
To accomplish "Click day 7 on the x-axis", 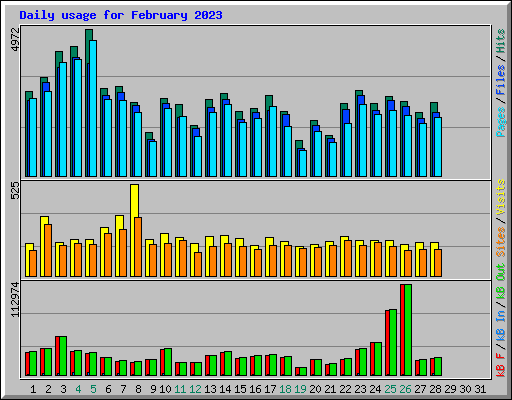I will tap(123, 389).
